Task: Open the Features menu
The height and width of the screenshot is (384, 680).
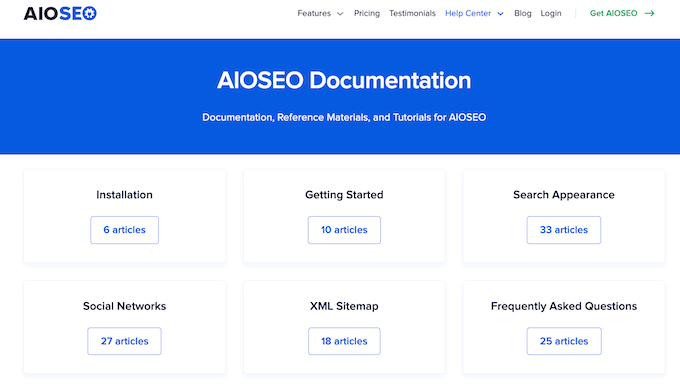Action: coord(314,13)
